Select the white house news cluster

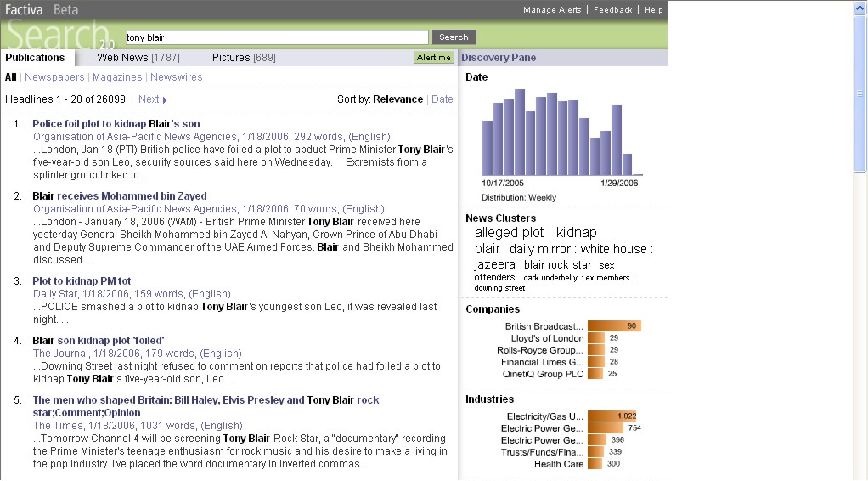pyautogui.click(x=613, y=249)
